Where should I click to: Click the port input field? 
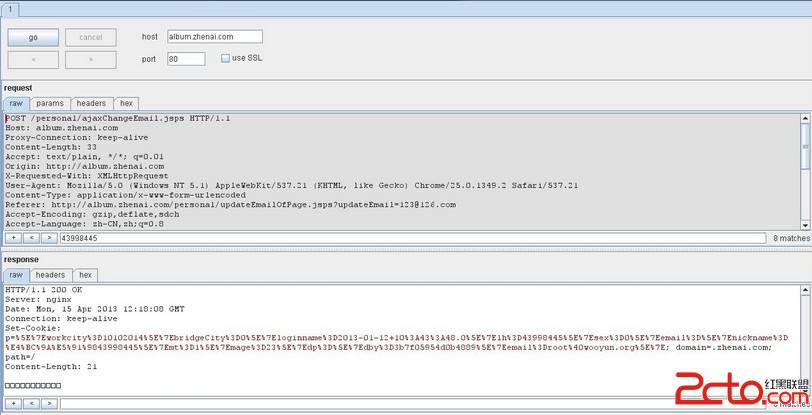pos(186,59)
